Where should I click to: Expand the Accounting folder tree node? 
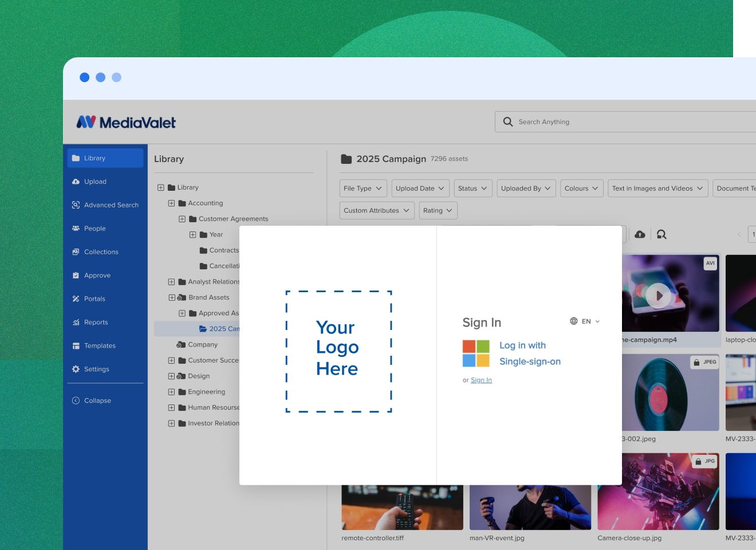pyautogui.click(x=171, y=203)
